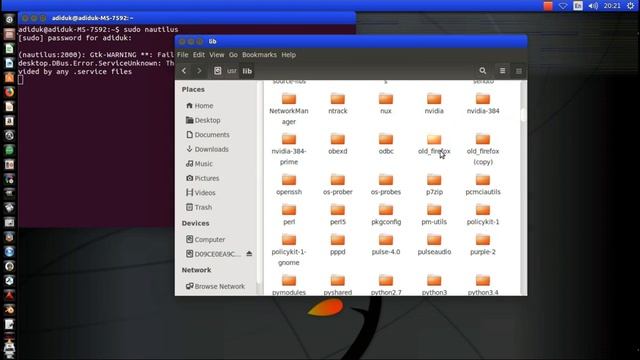Select the os-probes folder icon
This screenshot has height=360, width=640.
[386, 180]
